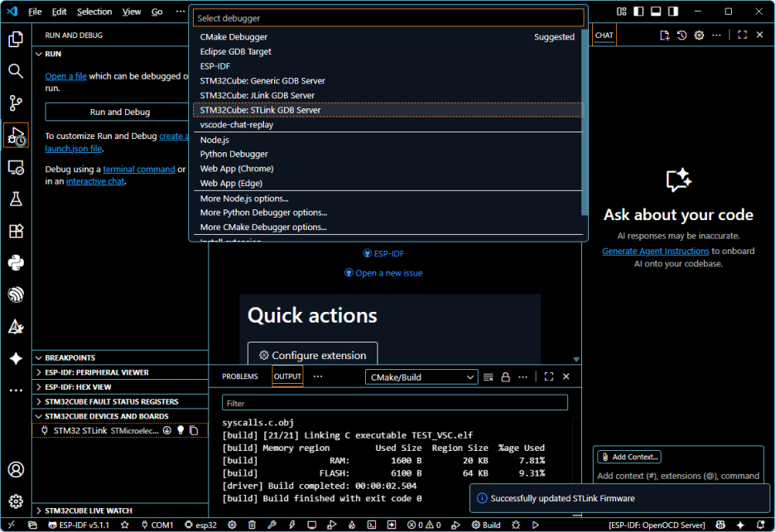The width and height of the screenshot is (775, 532).
Task: Open the Search view in activity bar
Action: point(16,71)
